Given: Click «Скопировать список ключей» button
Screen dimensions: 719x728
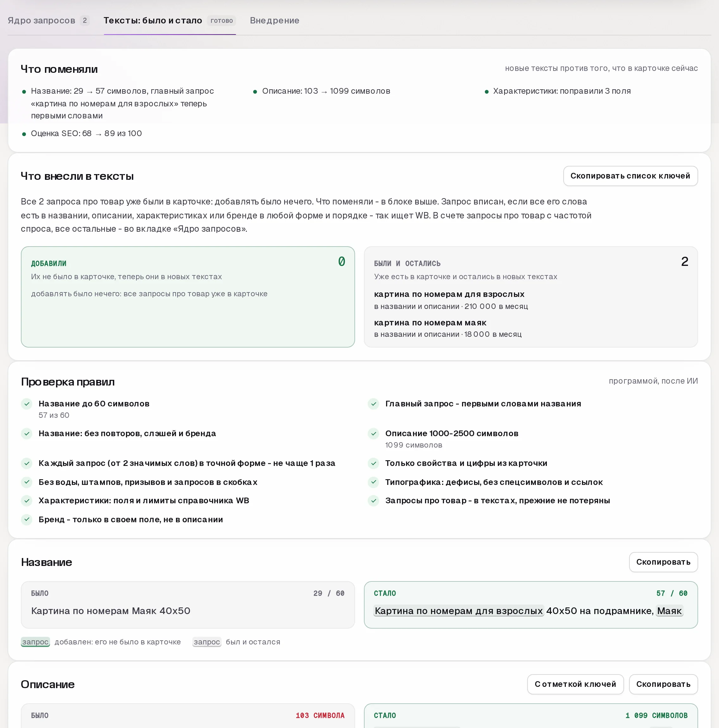Looking at the screenshot, I should 630,176.
